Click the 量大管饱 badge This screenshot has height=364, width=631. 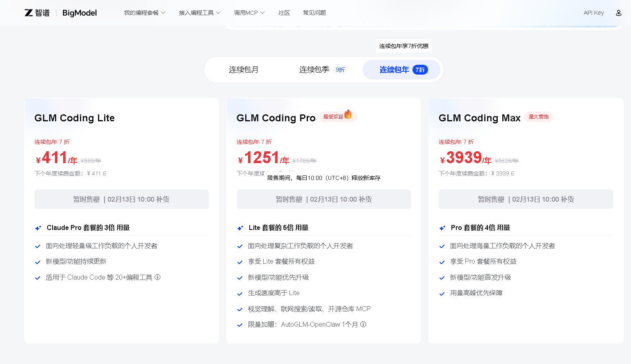pos(539,117)
